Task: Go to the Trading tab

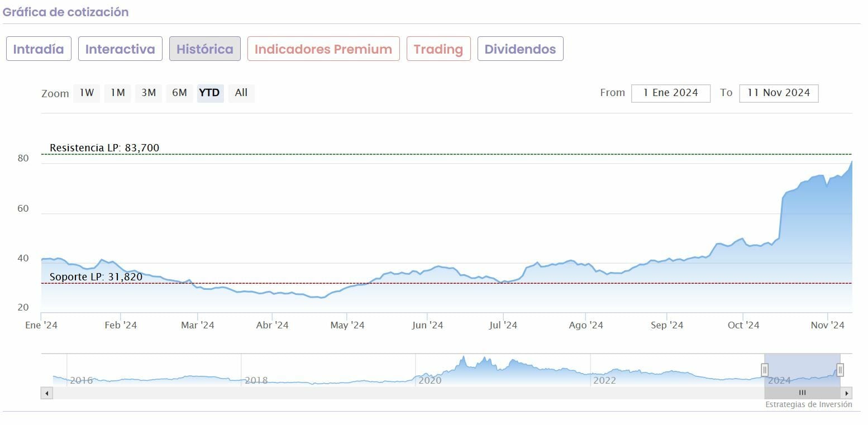Action: point(438,49)
